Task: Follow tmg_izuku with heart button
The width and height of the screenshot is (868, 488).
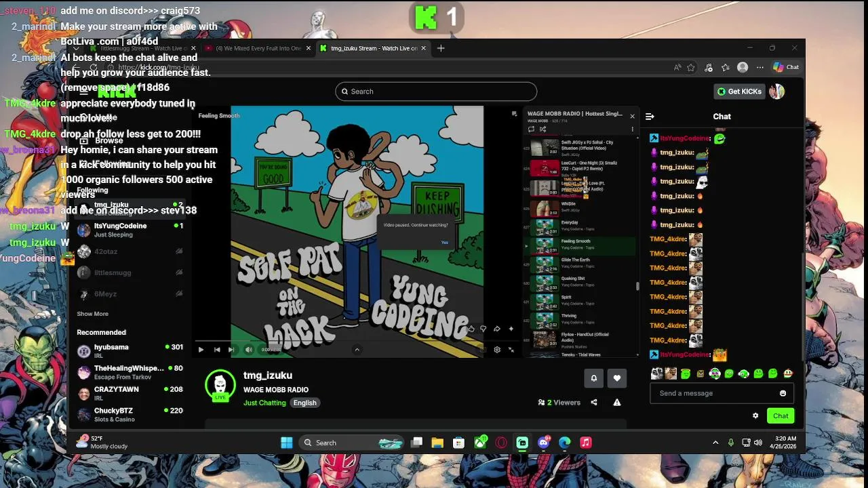Action: coord(616,378)
